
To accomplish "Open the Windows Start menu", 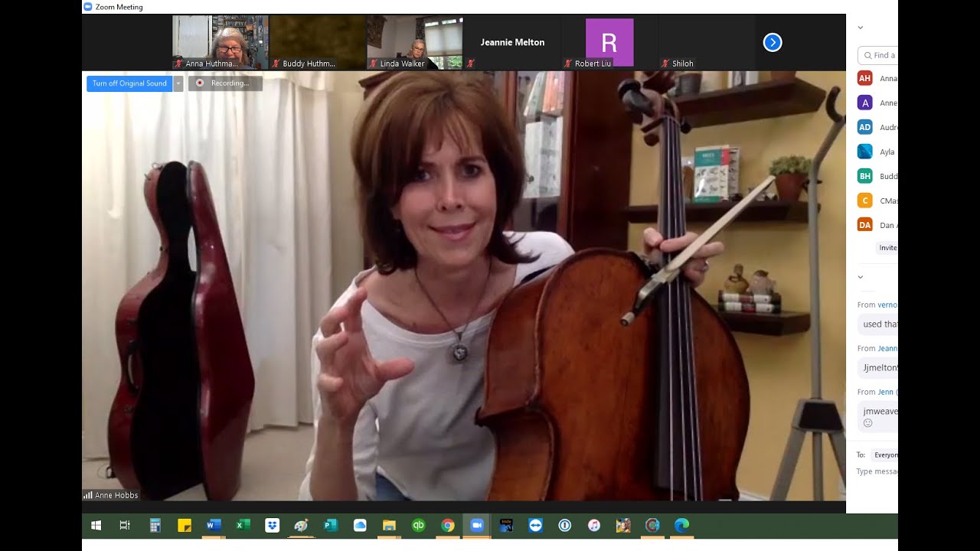I will pyautogui.click(x=96, y=525).
